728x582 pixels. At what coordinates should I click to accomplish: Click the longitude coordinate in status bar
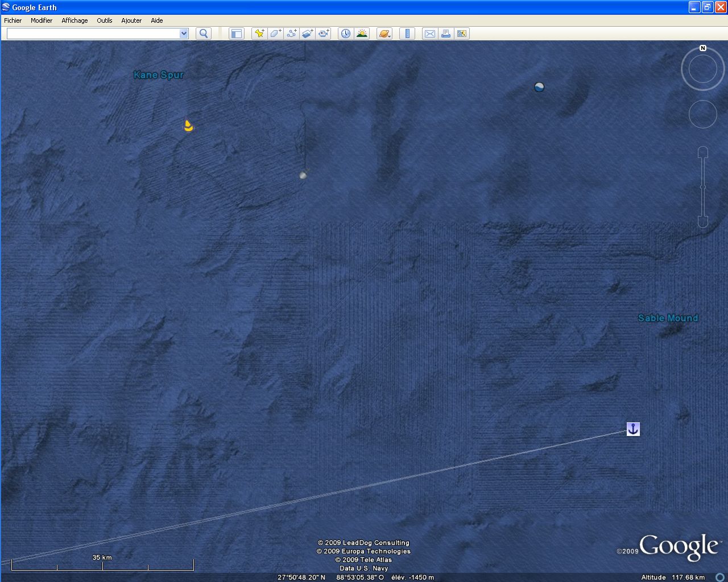click(360, 577)
